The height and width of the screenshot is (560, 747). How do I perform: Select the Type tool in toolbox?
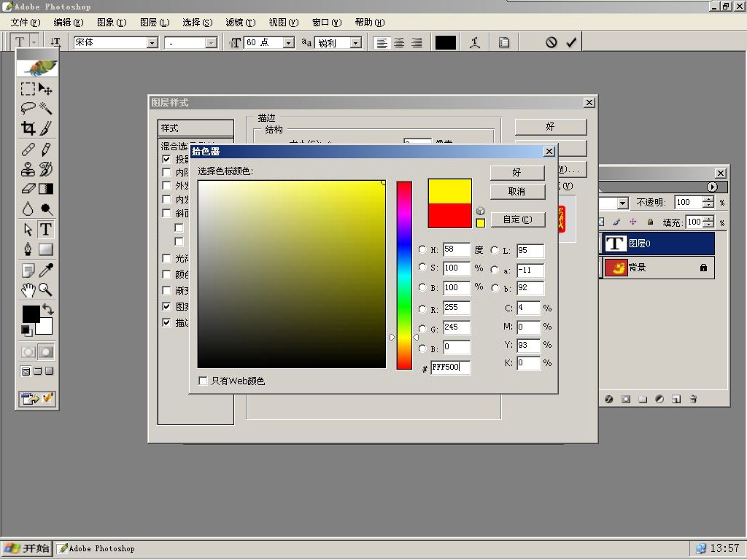[46, 230]
